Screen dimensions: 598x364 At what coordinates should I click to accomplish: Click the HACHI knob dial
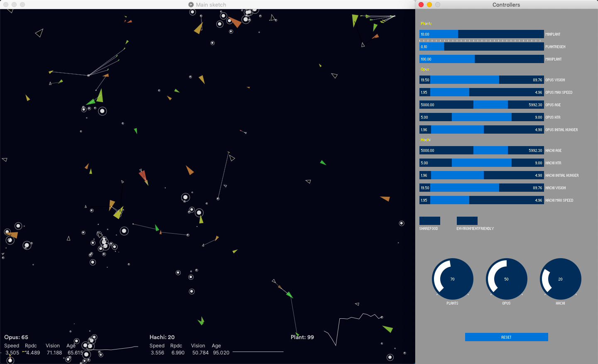coord(560,279)
